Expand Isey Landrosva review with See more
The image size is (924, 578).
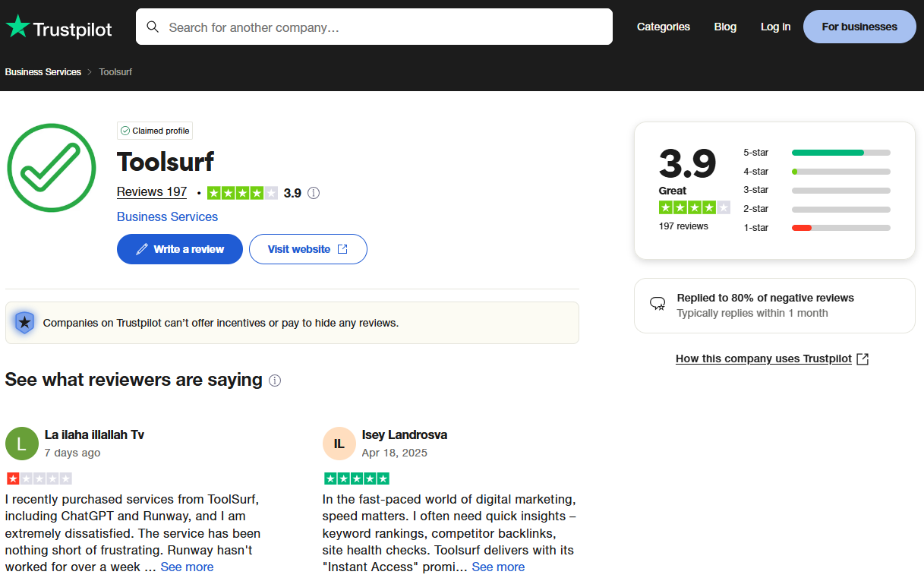click(x=498, y=567)
